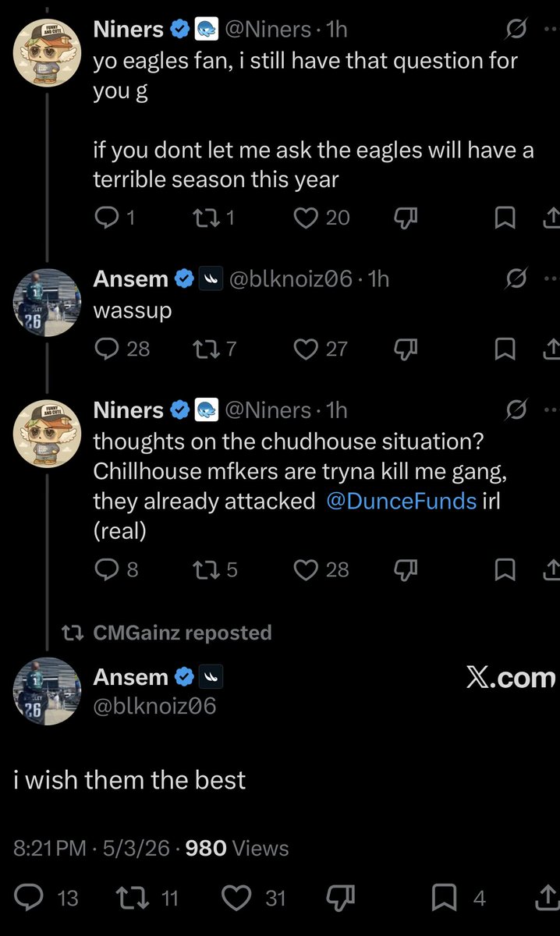Open the @DunceFunds mention link

tap(400, 501)
